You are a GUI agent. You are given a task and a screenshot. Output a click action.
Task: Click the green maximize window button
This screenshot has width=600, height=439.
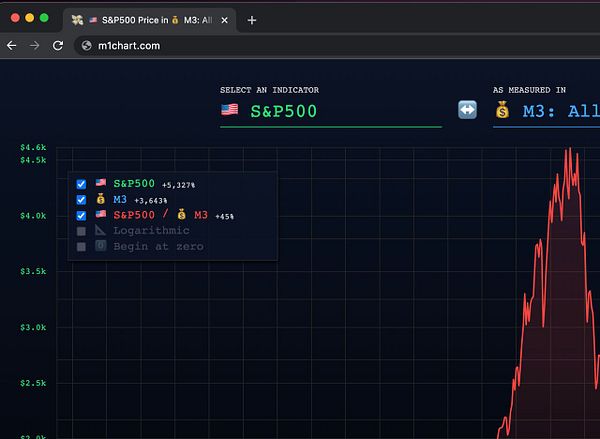point(44,18)
